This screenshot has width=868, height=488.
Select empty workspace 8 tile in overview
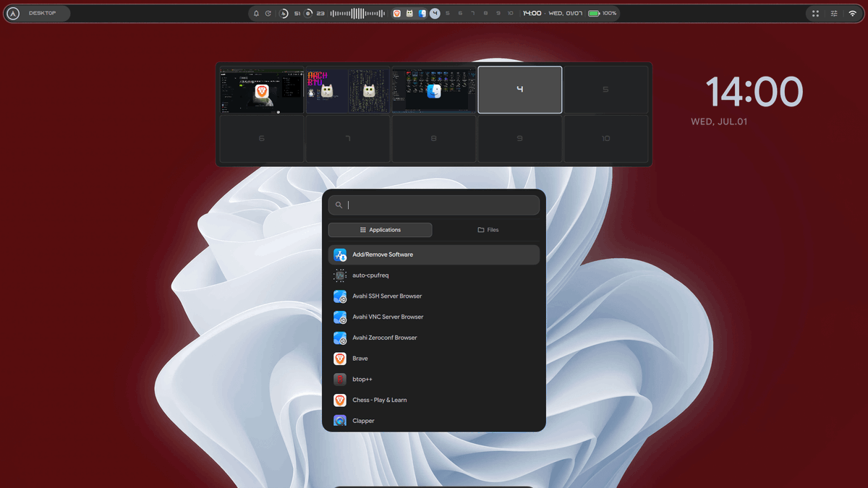click(x=434, y=139)
